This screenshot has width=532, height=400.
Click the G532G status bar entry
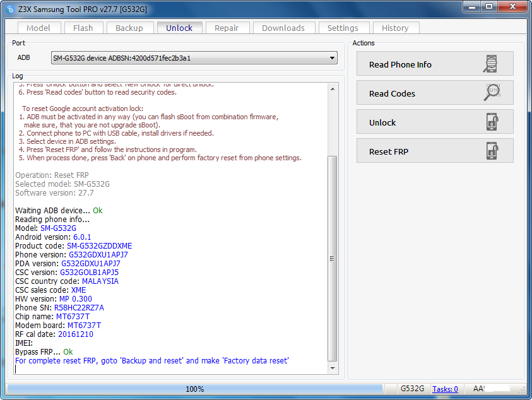click(x=412, y=389)
